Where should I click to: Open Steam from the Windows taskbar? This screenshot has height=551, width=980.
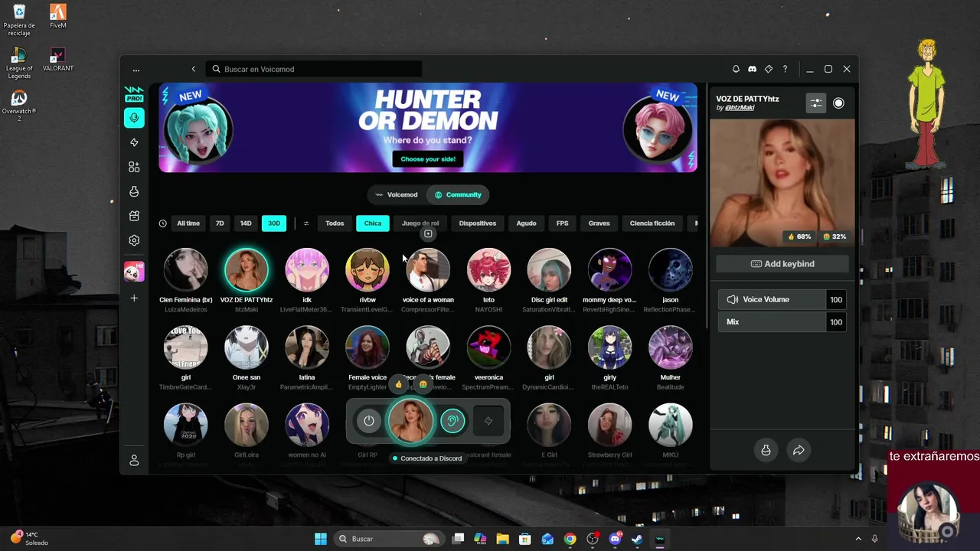[x=637, y=539]
